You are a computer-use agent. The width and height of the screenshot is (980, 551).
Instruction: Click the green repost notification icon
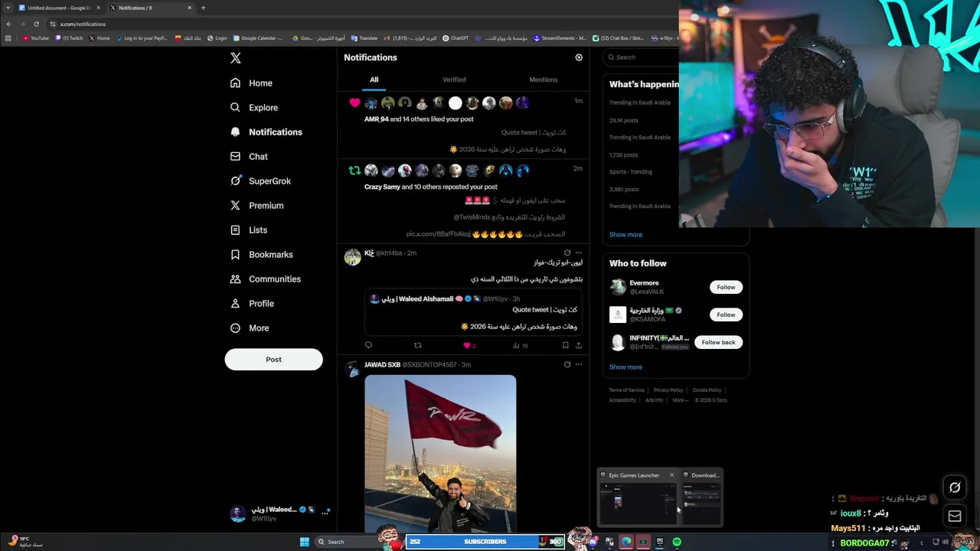click(x=354, y=170)
